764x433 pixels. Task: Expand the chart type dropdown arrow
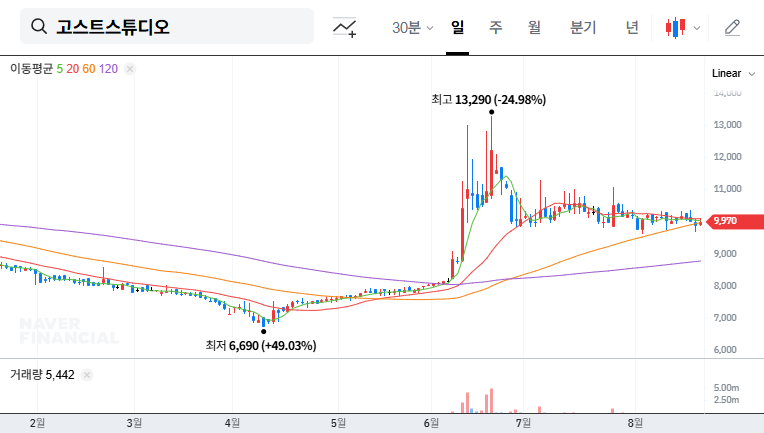pos(697,28)
